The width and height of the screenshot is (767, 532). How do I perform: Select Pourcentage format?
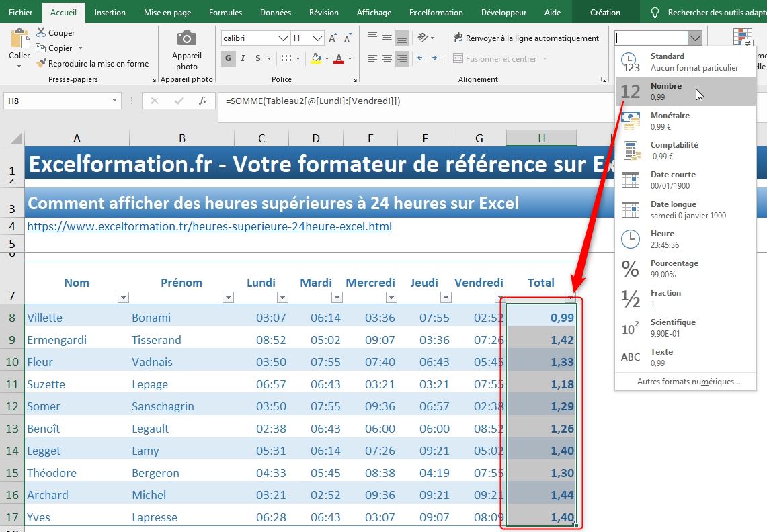pyautogui.click(x=685, y=269)
